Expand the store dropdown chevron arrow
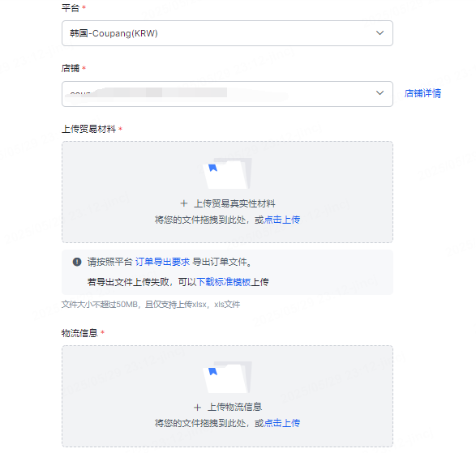This screenshot has width=476, height=453. 380,93
